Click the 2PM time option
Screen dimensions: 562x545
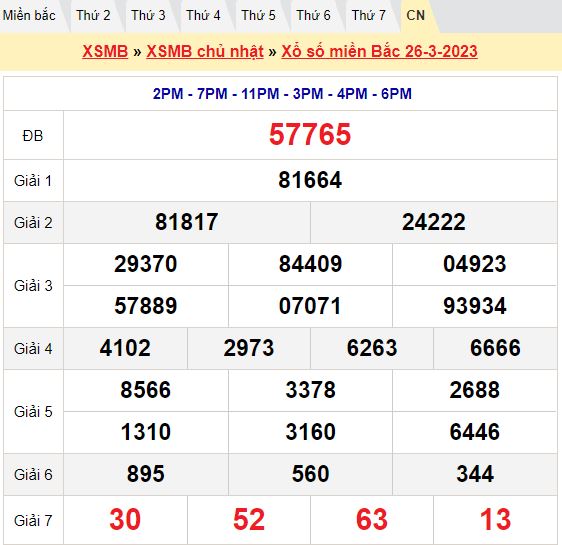pos(168,94)
